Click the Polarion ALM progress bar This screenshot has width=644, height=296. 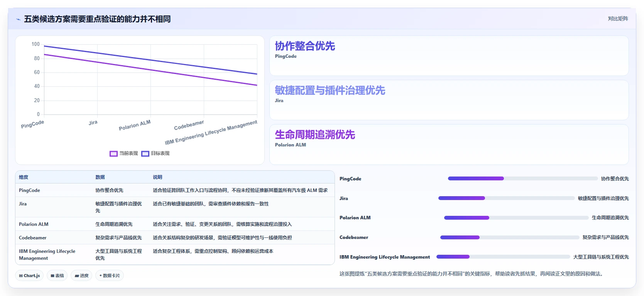coord(516,218)
